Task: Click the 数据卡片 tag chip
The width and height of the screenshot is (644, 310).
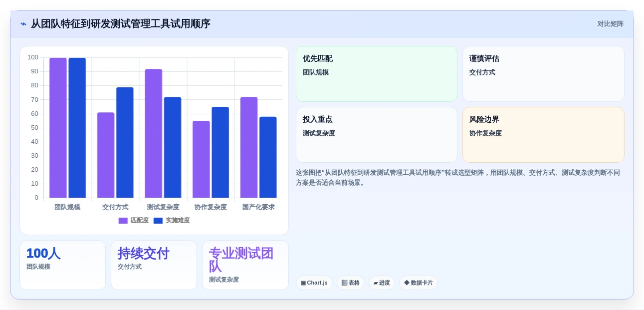Action: [419, 283]
